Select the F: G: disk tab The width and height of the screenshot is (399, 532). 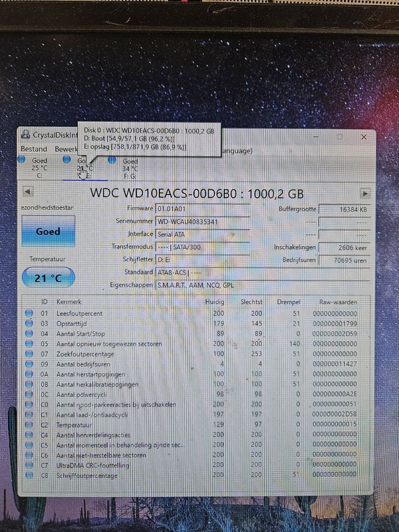(130, 168)
